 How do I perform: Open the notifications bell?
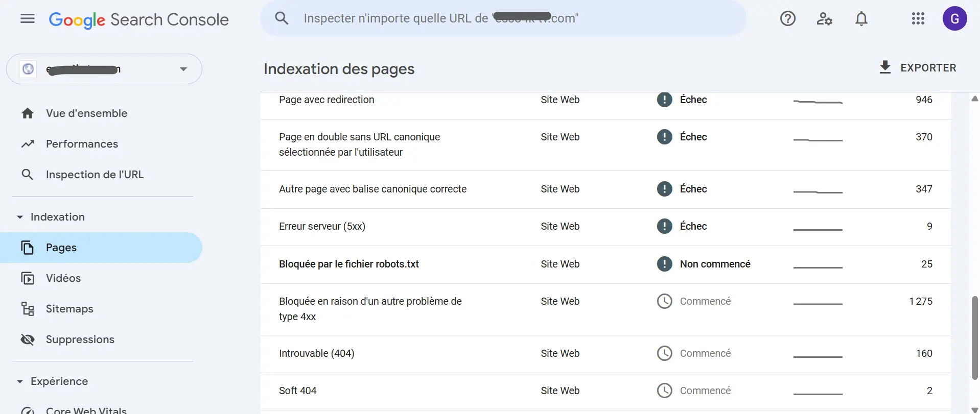point(861,19)
